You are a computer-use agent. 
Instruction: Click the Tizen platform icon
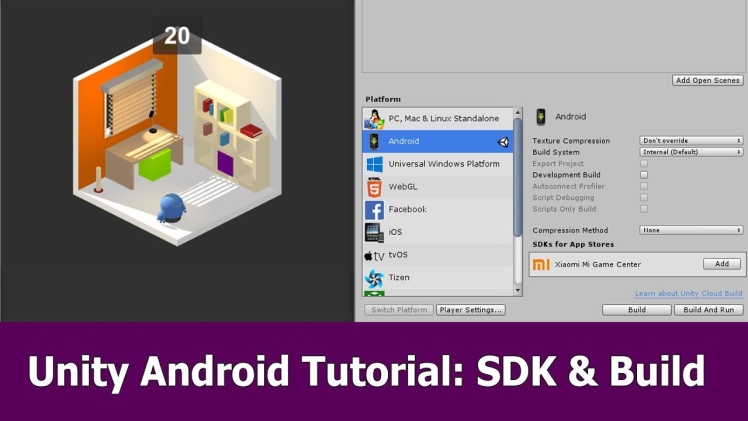[374, 278]
